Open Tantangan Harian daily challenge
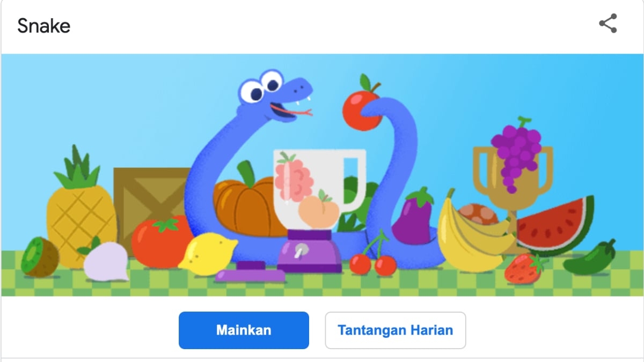The height and width of the screenshot is (362, 644). [x=395, y=330]
